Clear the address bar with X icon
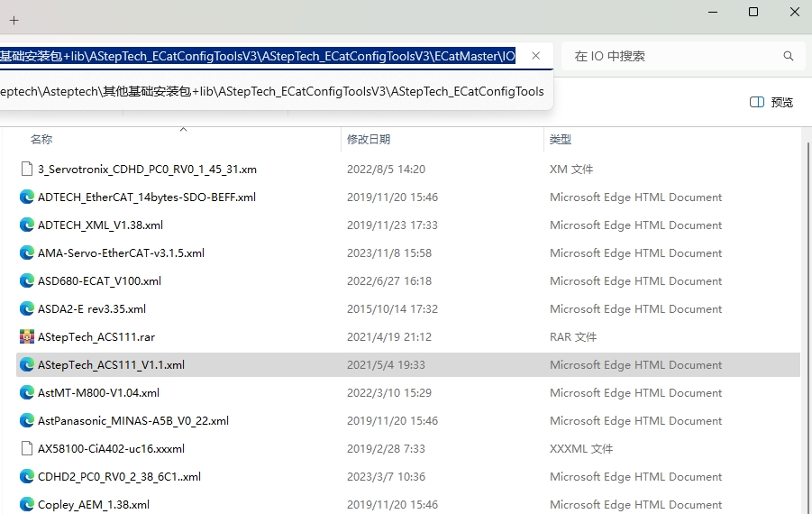This screenshot has width=812, height=514. 536,56
